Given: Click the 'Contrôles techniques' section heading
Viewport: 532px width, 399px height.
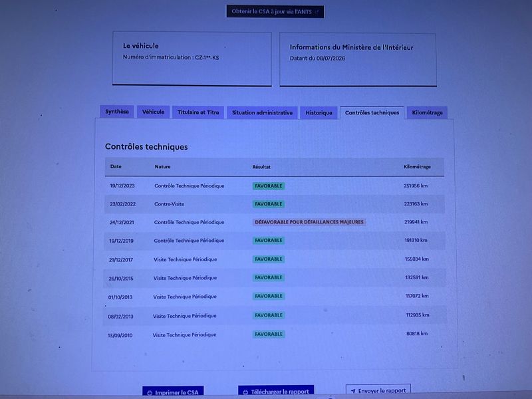Looking at the screenshot, I should (x=146, y=147).
